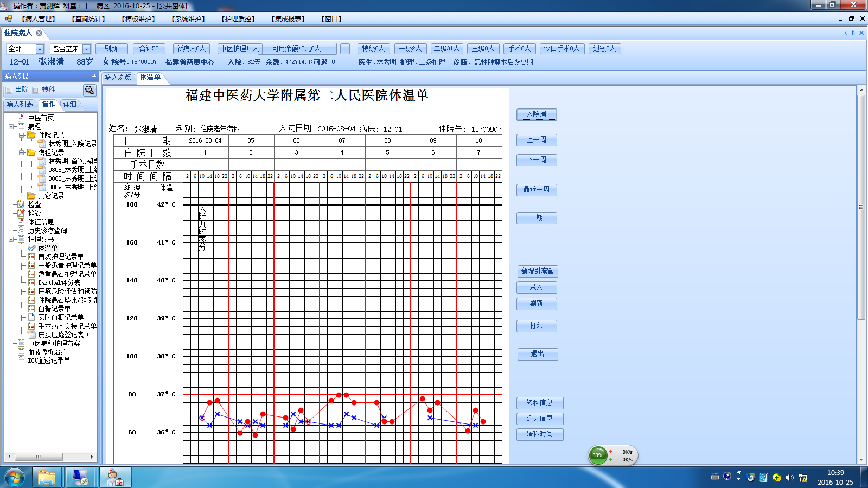
Task: Open the Windows Start menu orb
Action: click(15, 477)
